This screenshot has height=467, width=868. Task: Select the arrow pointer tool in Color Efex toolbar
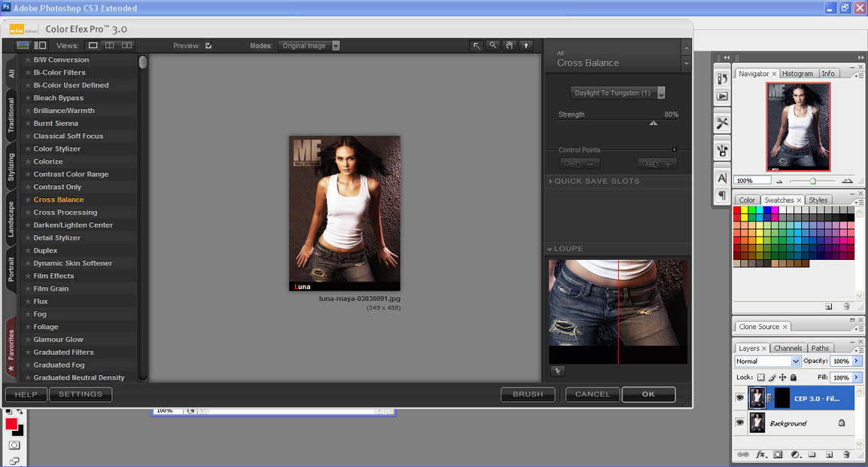coord(476,45)
